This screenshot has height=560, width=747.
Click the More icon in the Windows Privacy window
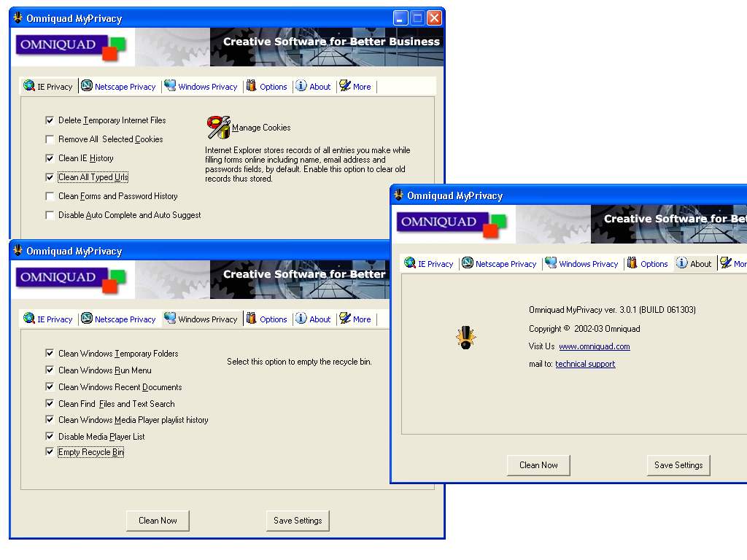(x=345, y=318)
